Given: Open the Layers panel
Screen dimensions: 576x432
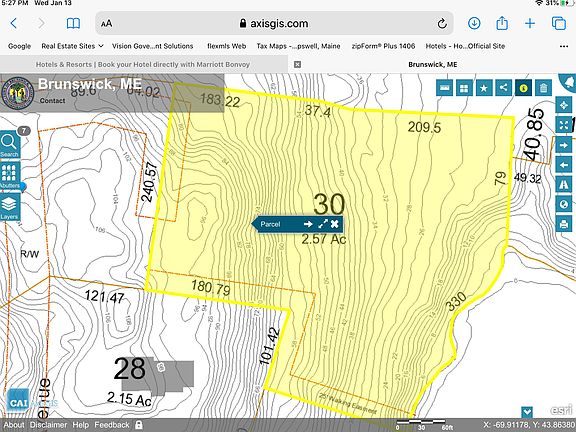Looking at the screenshot, I should pos(10,207).
